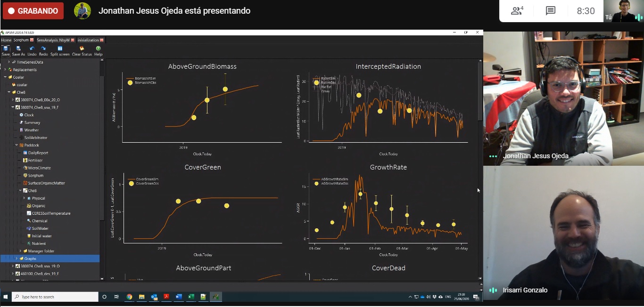Viewport: 644px width, 307px height.
Task: Expand the 380074_Che8_00x_20_O simulation
Action: [13, 100]
